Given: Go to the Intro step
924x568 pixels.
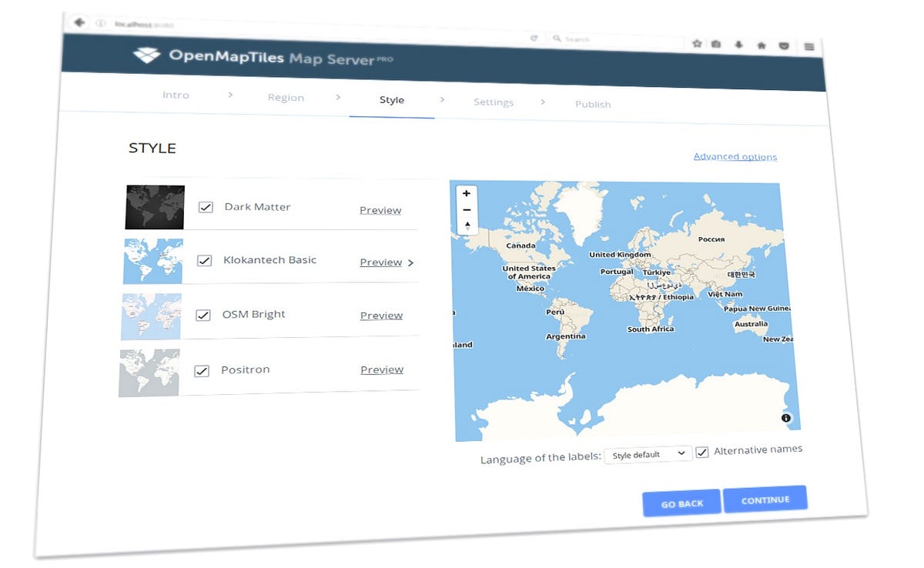Looking at the screenshot, I should click(x=176, y=95).
